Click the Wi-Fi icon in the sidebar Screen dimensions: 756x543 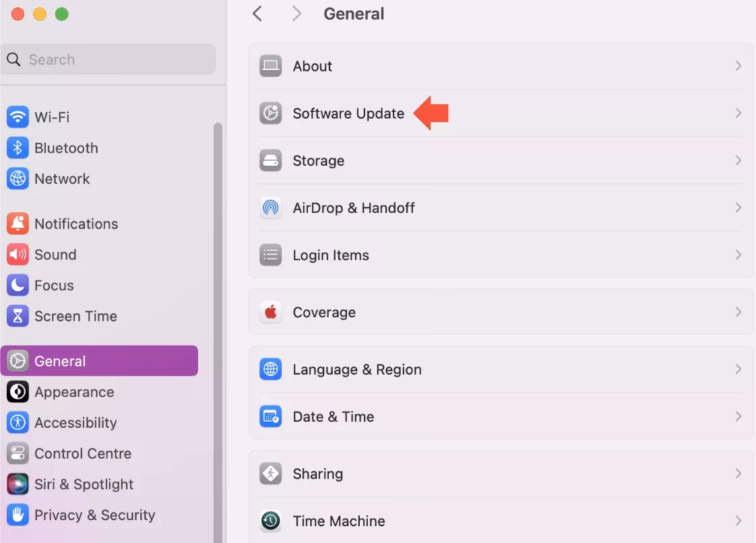pyautogui.click(x=17, y=117)
